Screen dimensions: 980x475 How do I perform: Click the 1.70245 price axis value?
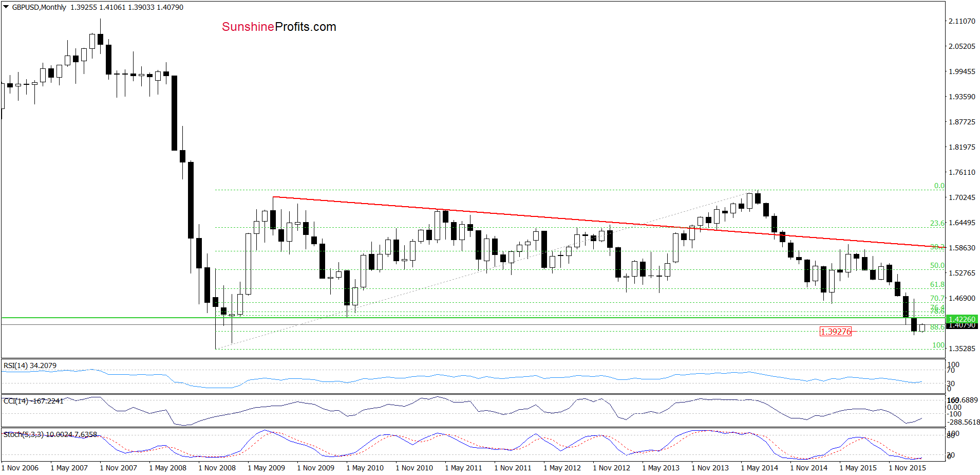pos(962,197)
